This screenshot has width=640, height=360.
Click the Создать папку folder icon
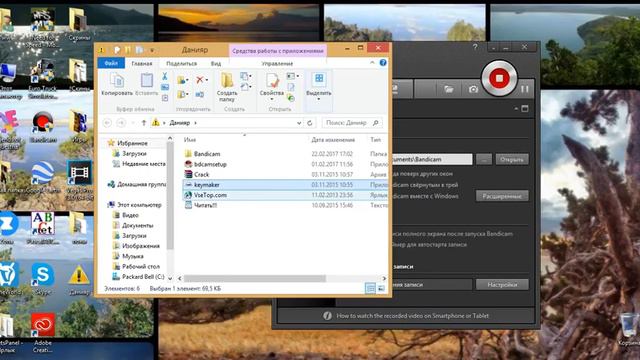click(x=227, y=80)
